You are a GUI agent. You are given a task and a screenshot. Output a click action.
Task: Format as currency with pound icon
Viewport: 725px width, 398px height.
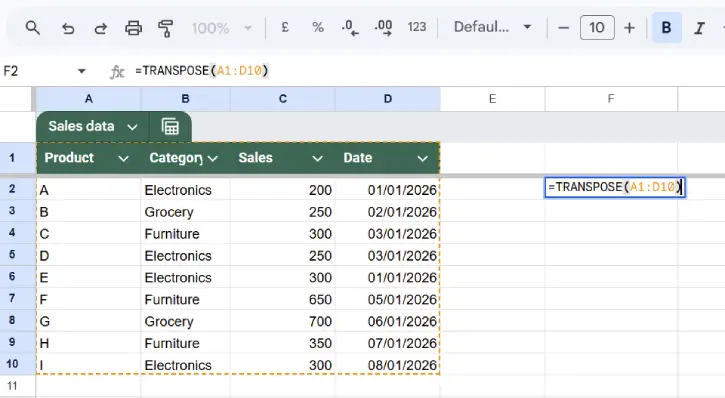285,27
